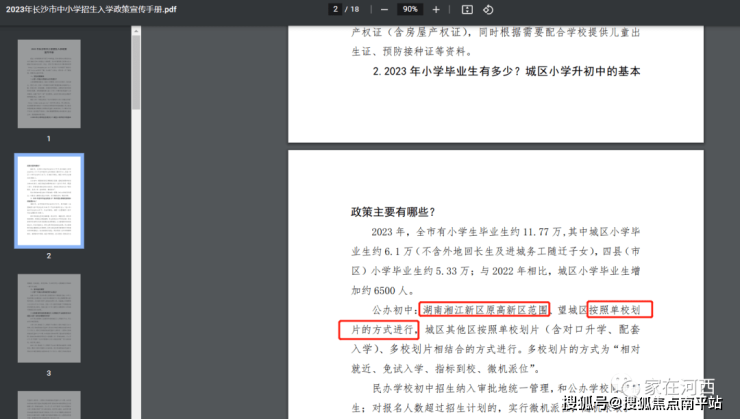Click the 搜狐号@搜狐焦点南平站 watermark
This screenshot has height=419, width=740.
(x=641, y=404)
